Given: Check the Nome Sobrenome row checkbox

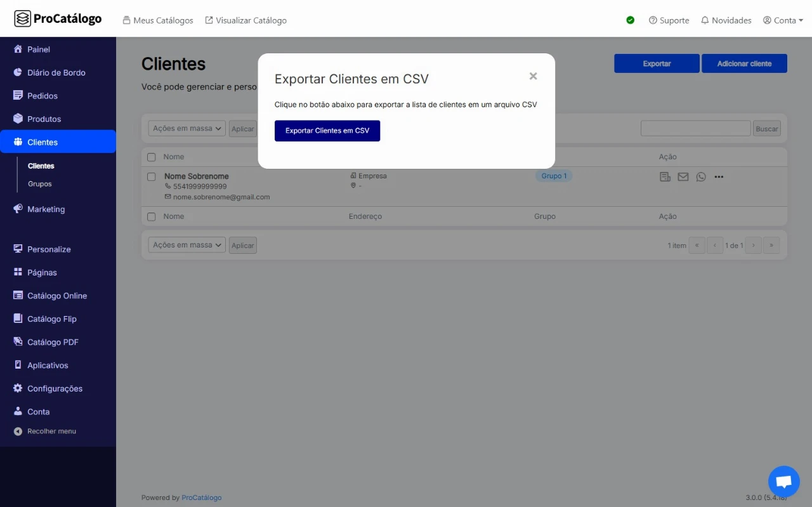Looking at the screenshot, I should click(x=152, y=176).
